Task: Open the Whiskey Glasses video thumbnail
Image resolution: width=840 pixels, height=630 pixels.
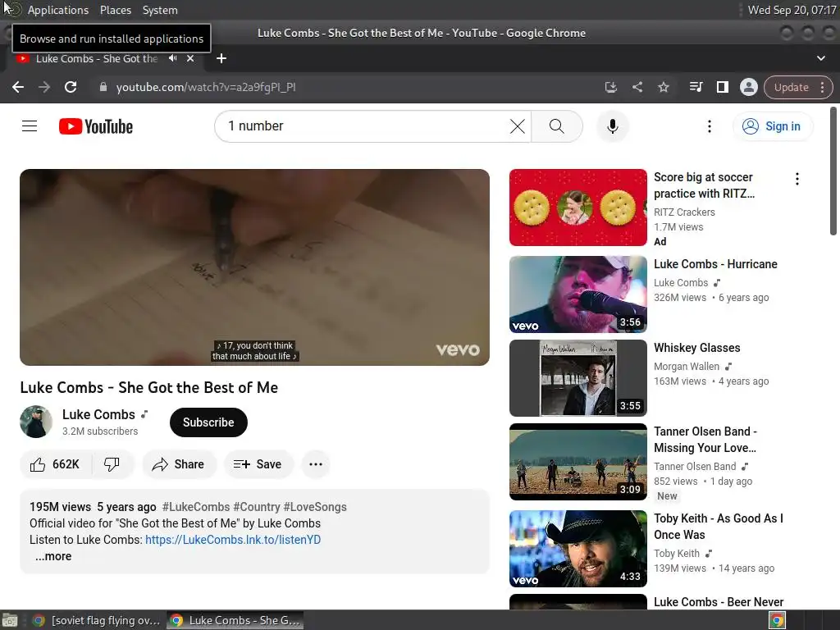Action: (x=578, y=377)
